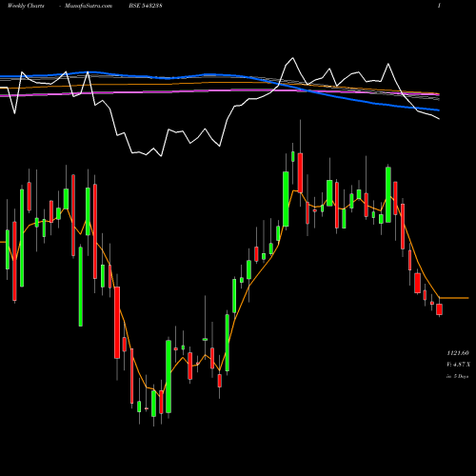Click the 'in 5 Days' label
476x476 pixels.
click(457, 376)
